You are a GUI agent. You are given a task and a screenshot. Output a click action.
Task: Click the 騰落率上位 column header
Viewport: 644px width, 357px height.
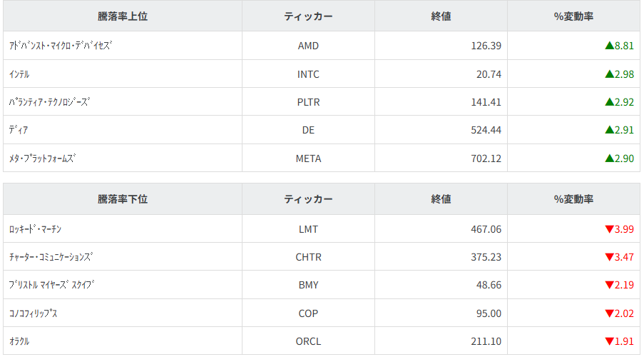(x=123, y=16)
